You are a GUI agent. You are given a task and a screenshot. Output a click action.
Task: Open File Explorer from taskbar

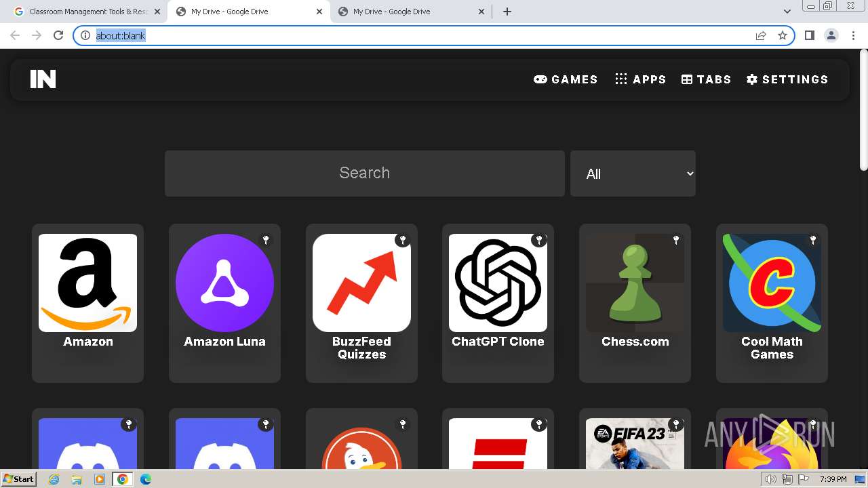[x=77, y=479]
